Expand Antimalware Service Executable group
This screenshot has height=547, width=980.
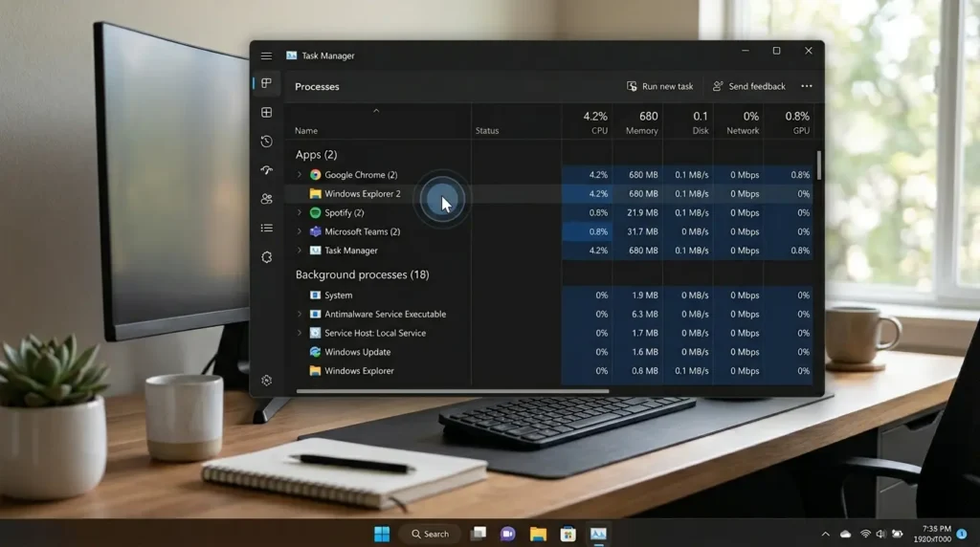[300, 314]
